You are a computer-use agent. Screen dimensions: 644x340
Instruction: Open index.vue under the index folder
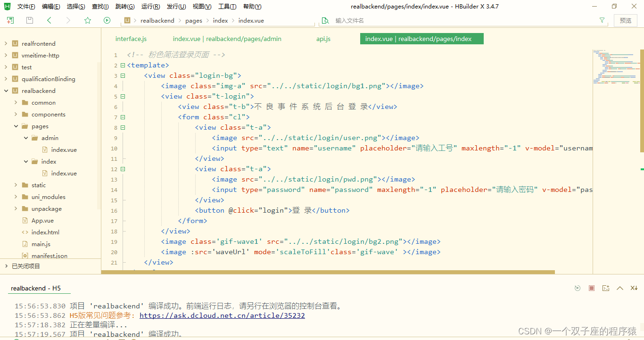[64, 173]
